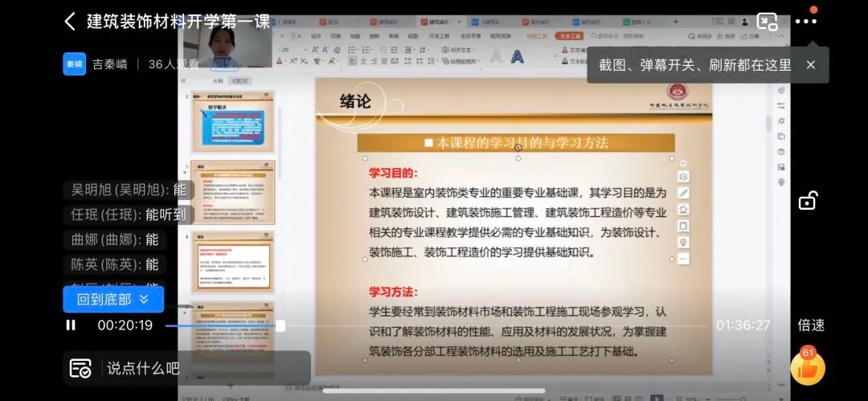
Task: Tap the comment icon left of 说点什么吧
Action: point(80,369)
